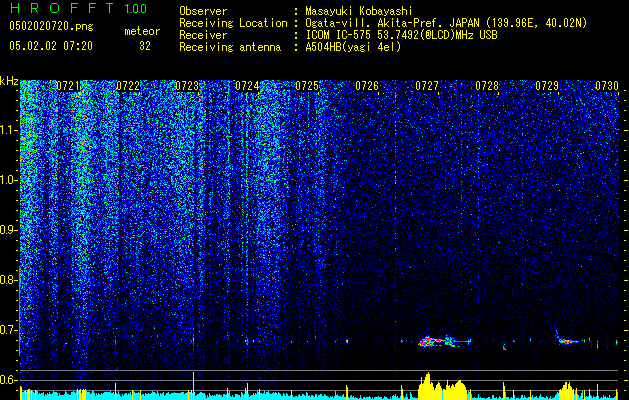The height and width of the screenshot is (400, 629).
Task: Click the 1.1 kHz axis label
Action: pos(9,130)
